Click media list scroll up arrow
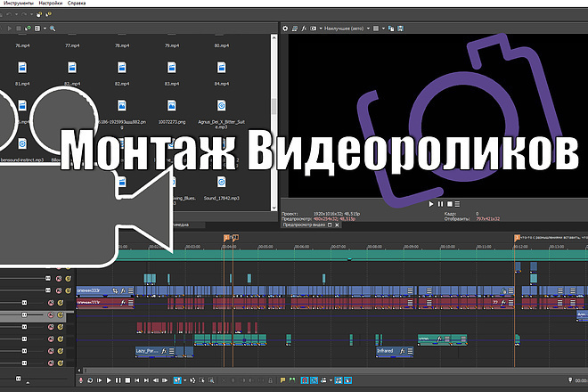This screenshot has width=588, height=392. (x=274, y=37)
